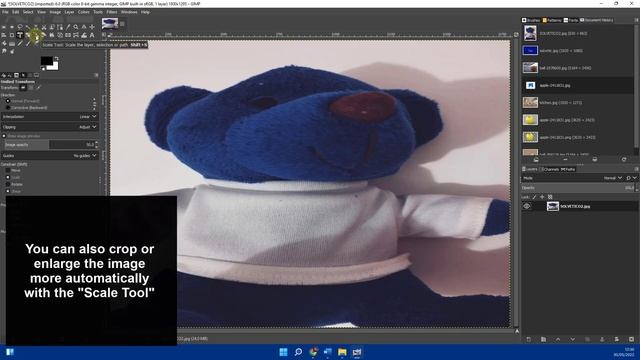Open the File menu
This screenshot has width=640, height=360.
pos(5,12)
